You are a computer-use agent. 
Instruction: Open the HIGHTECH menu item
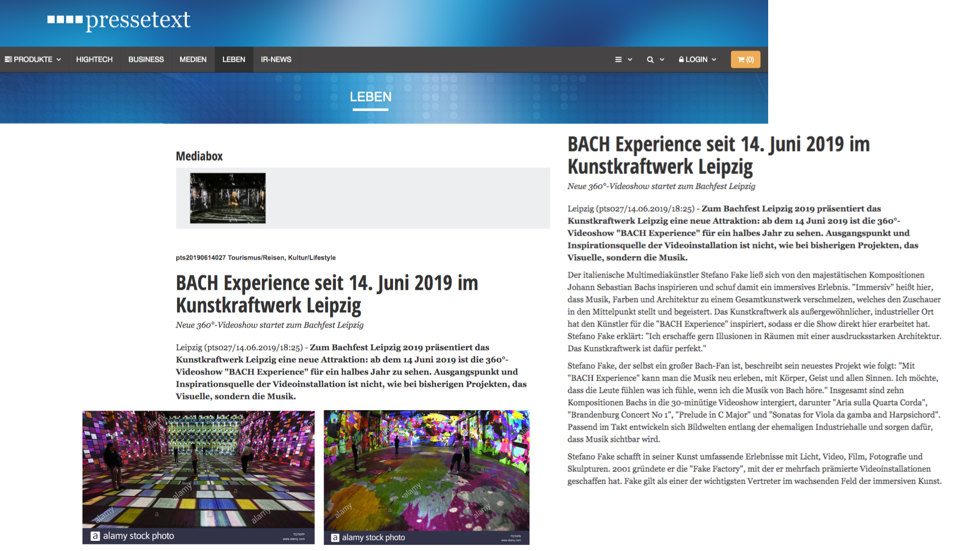[x=94, y=60]
